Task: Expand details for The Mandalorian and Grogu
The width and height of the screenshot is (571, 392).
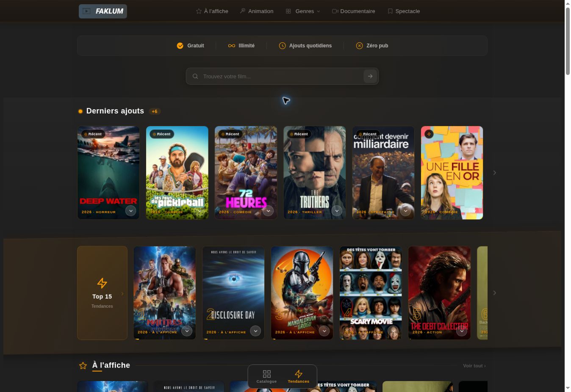Action: (x=324, y=331)
